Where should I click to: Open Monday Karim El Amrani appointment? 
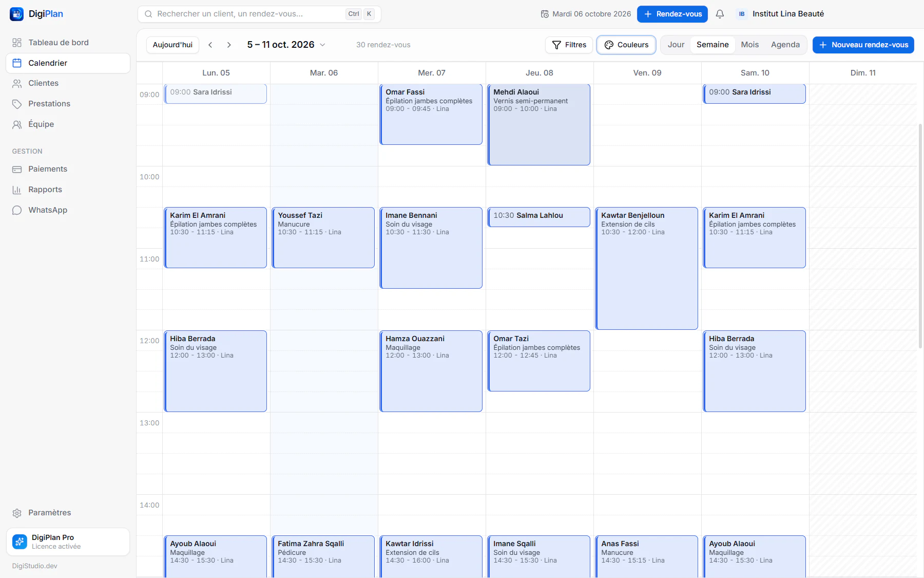(216, 237)
